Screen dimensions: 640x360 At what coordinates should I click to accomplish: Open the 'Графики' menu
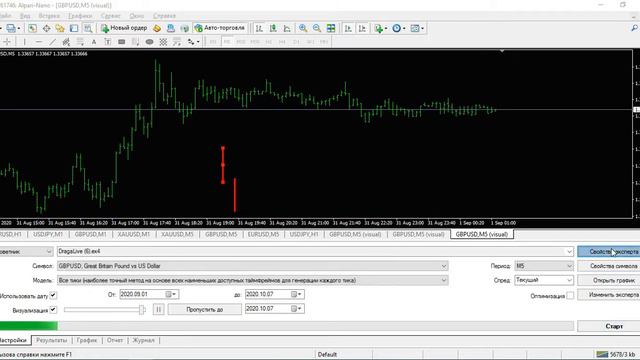(80, 16)
